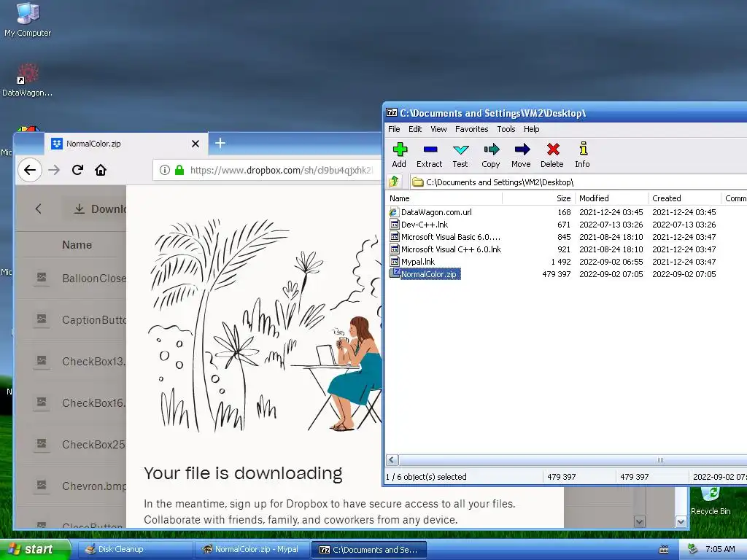Open My Computer desktop icon
Image resolution: width=747 pixels, height=560 pixels.
coord(28,20)
